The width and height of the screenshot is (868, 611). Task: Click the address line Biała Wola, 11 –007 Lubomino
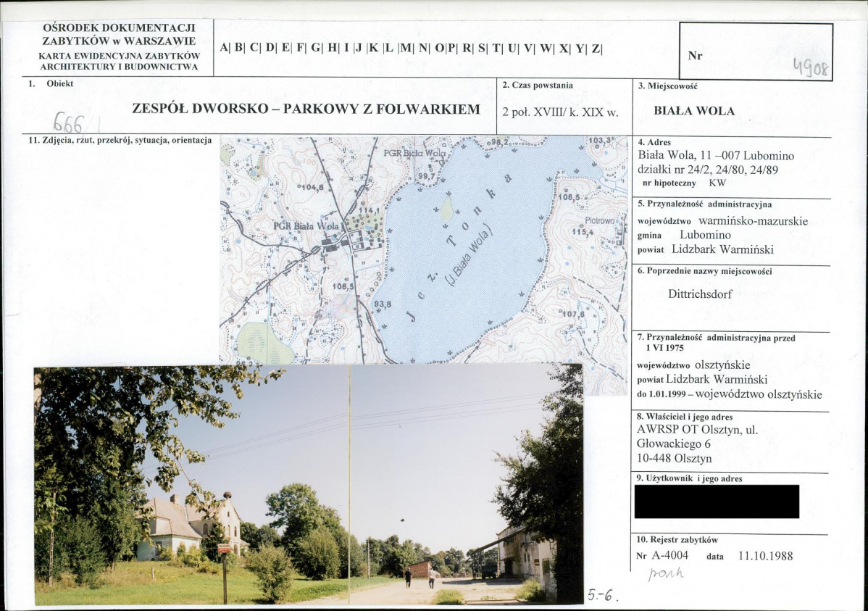[716, 156]
